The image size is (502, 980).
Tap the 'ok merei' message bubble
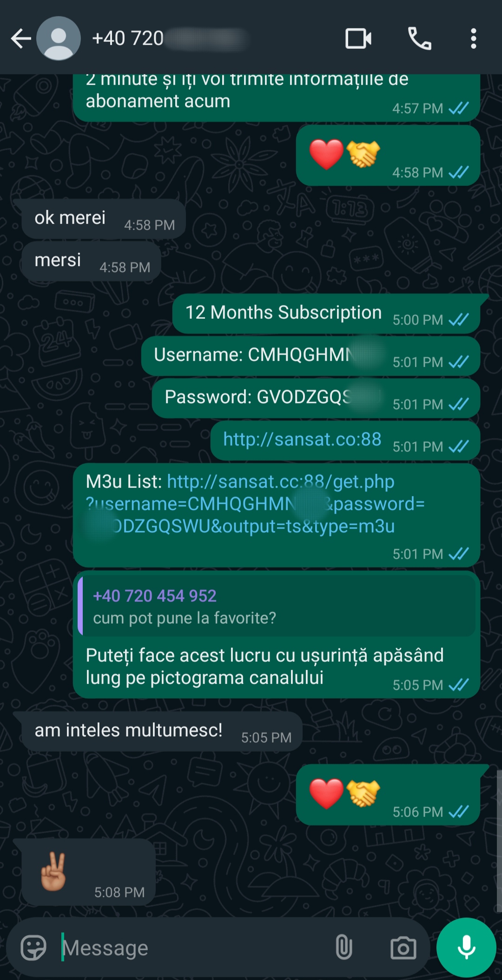coord(104,219)
